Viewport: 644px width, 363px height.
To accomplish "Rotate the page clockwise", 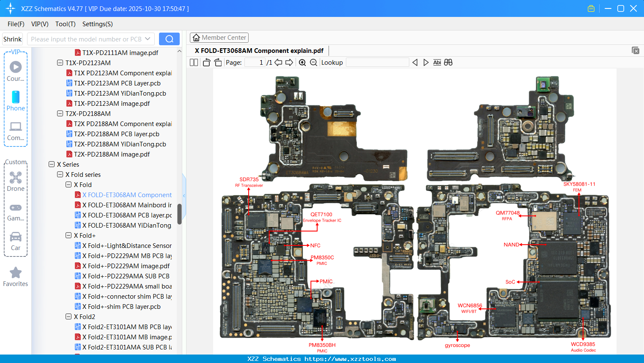I will pyautogui.click(x=217, y=62).
